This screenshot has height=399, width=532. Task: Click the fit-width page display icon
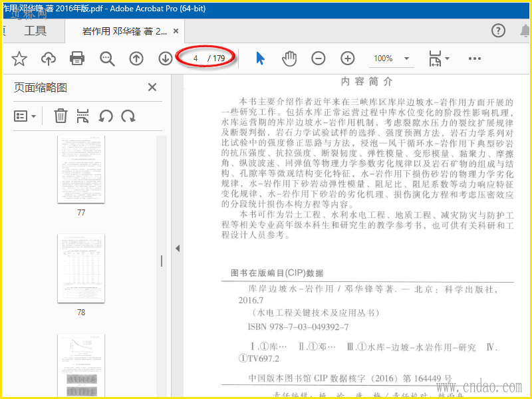(x=435, y=59)
